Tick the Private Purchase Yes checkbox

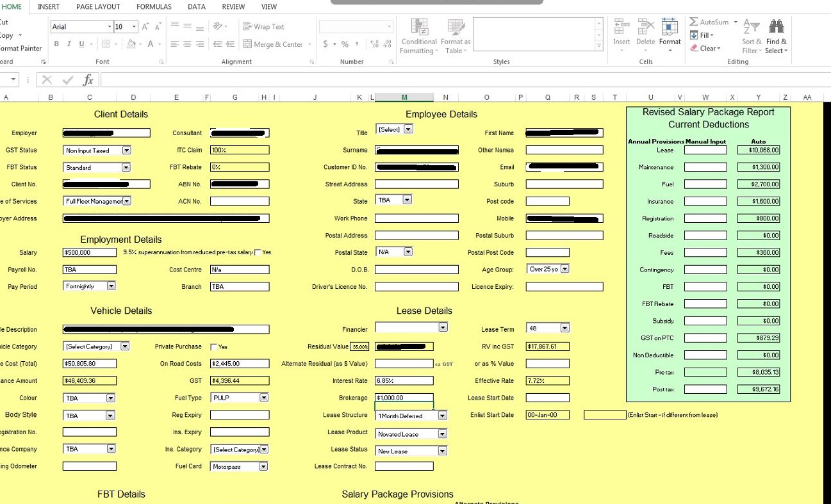pos(213,347)
